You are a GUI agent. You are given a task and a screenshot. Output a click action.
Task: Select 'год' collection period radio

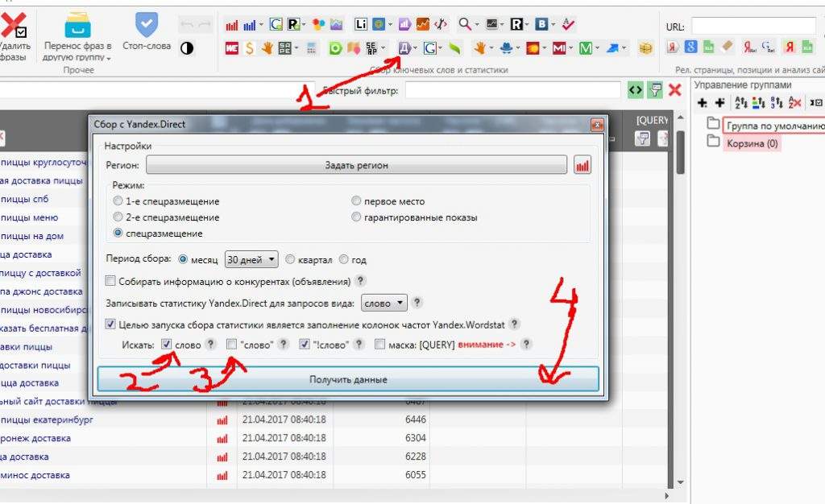(x=343, y=259)
